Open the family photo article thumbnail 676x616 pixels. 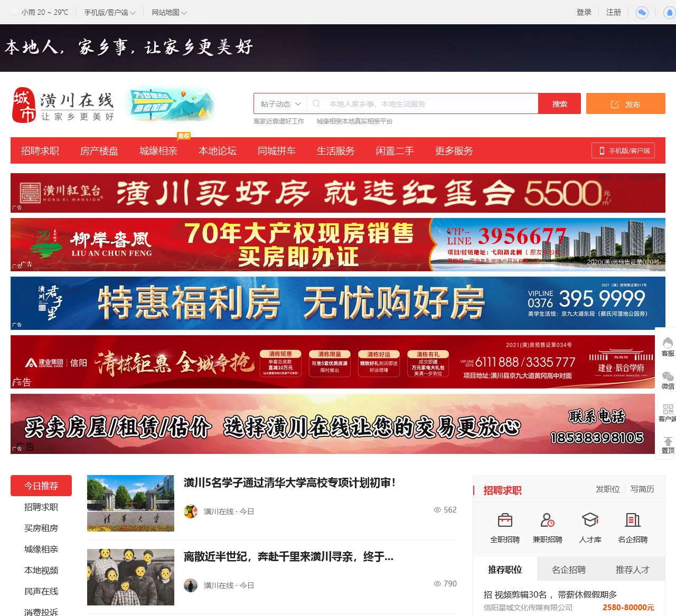click(x=130, y=577)
